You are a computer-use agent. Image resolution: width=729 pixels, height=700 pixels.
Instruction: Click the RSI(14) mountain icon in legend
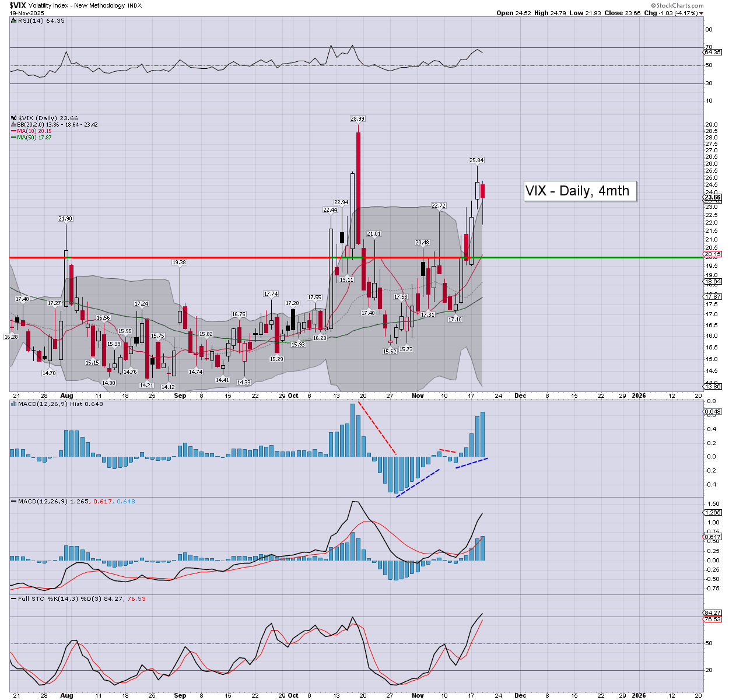point(13,20)
